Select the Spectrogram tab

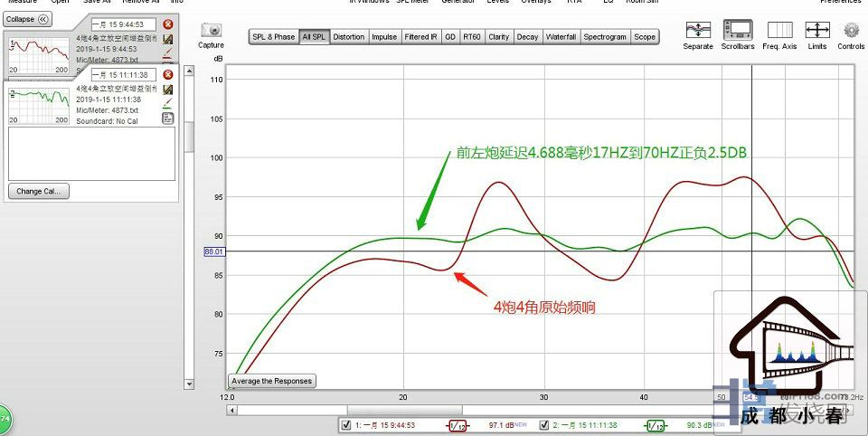coord(605,37)
